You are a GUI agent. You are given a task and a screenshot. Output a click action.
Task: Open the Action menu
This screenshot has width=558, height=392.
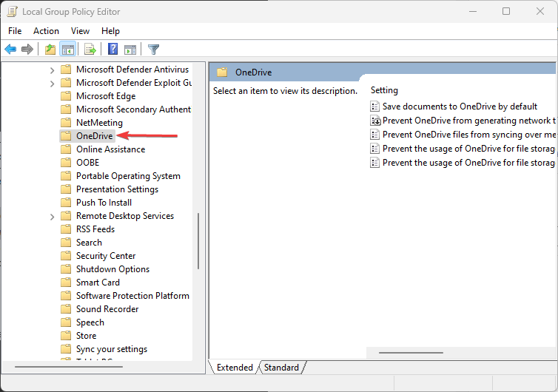coord(47,31)
